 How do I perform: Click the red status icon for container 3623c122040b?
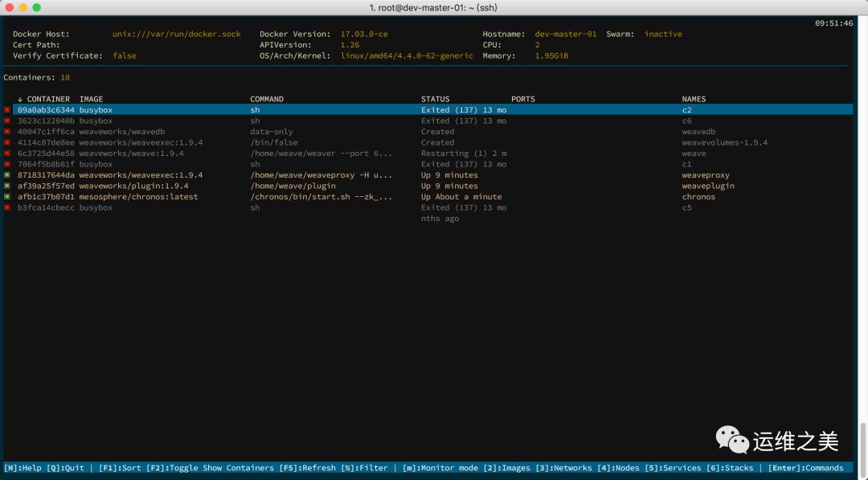click(x=6, y=121)
